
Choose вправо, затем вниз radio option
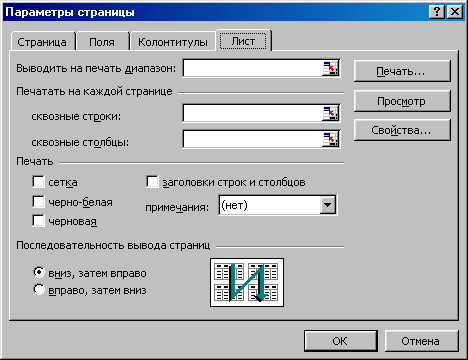[x=39, y=289]
